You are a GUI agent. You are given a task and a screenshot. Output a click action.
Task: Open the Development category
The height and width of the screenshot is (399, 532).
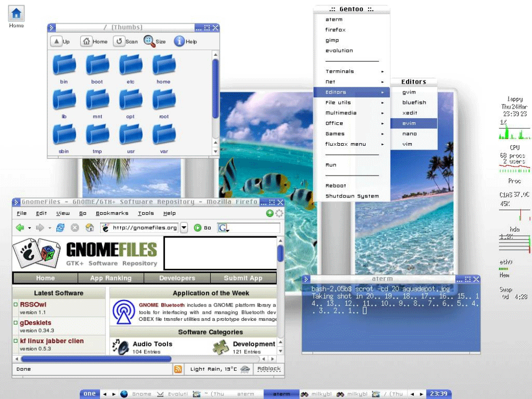click(x=254, y=344)
